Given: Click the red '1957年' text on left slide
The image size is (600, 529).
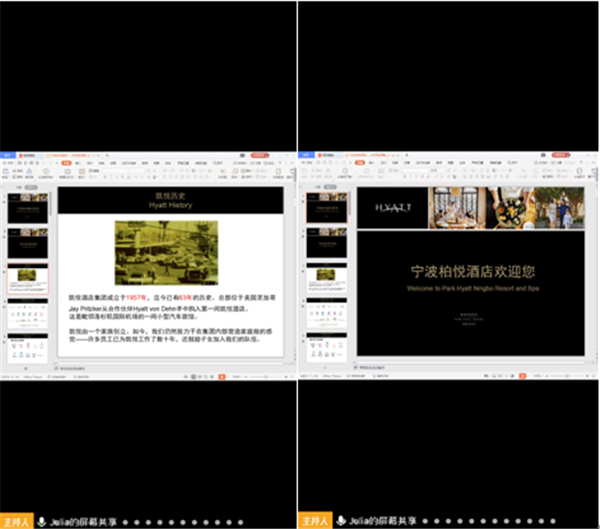Looking at the screenshot, I should coord(136,298).
